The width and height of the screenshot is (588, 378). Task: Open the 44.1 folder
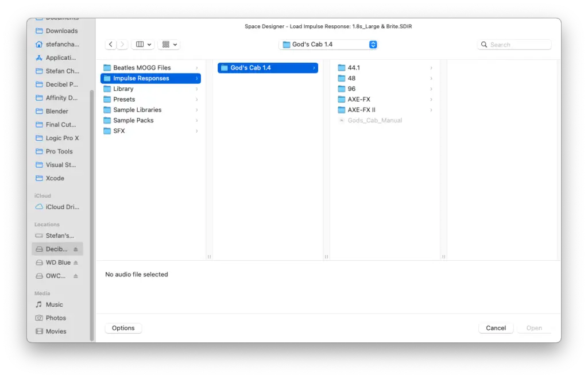pos(385,68)
